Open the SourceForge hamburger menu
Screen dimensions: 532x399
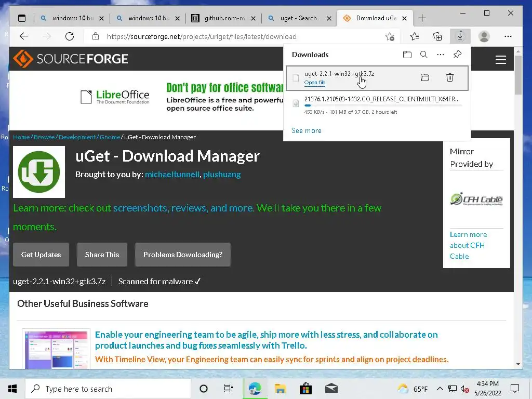point(501,60)
